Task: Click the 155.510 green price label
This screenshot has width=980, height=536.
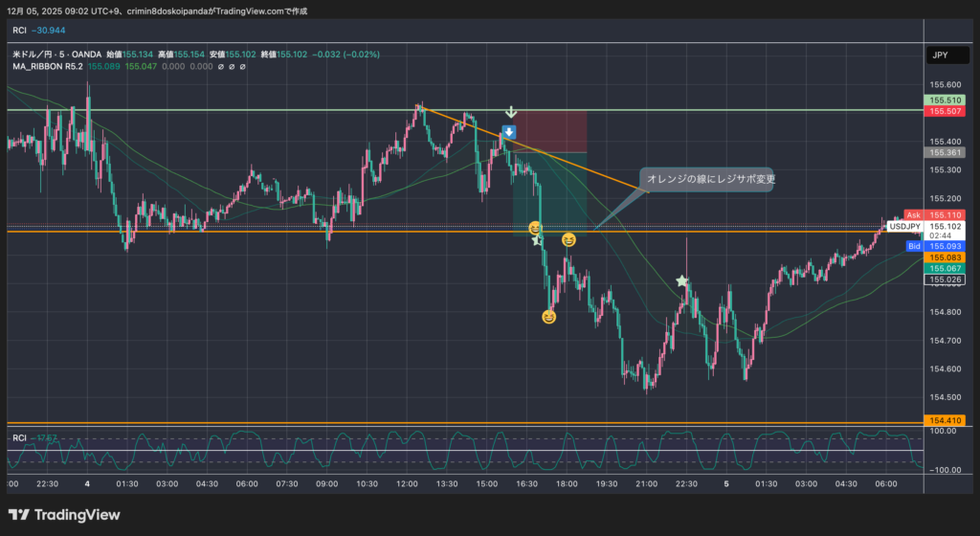Action: coord(944,100)
